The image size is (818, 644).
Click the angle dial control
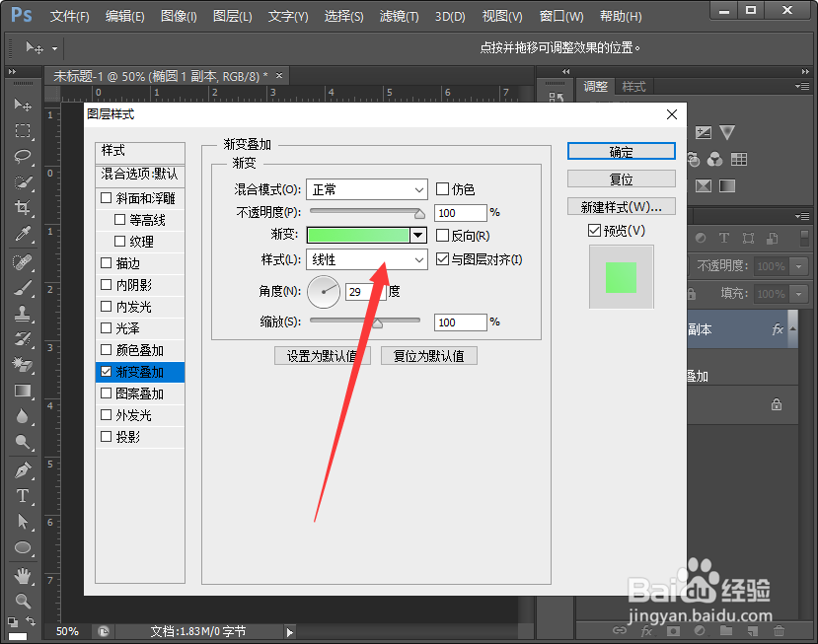pos(324,292)
